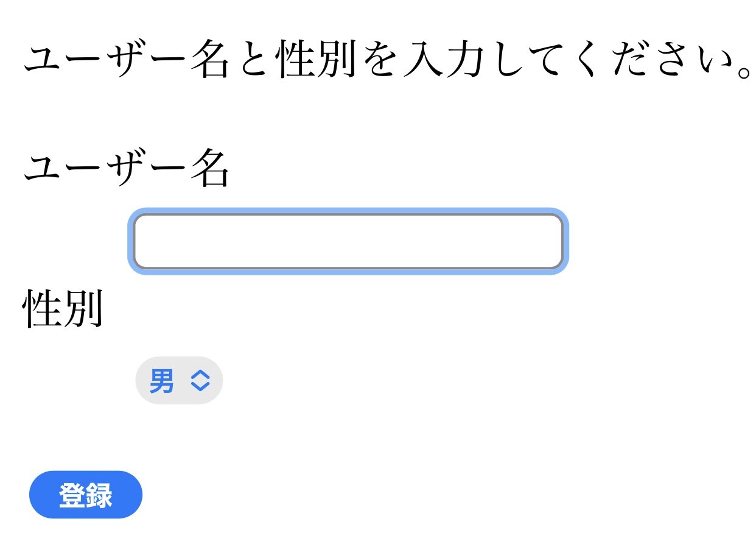Place cursor in the highlighted blue-outlined field
The image size is (756, 541).
348,241
